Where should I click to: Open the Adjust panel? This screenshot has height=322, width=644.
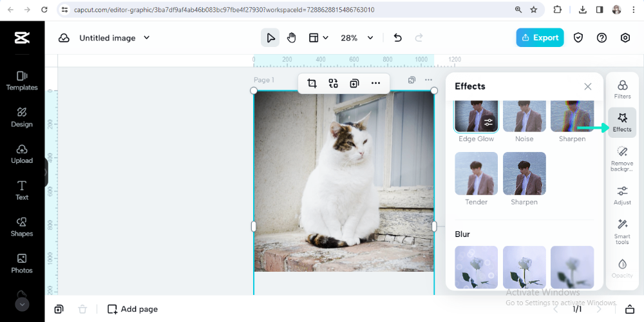coord(622,194)
